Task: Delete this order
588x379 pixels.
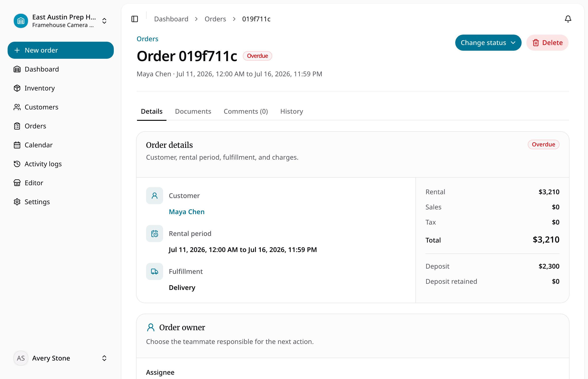Action: (x=547, y=43)
